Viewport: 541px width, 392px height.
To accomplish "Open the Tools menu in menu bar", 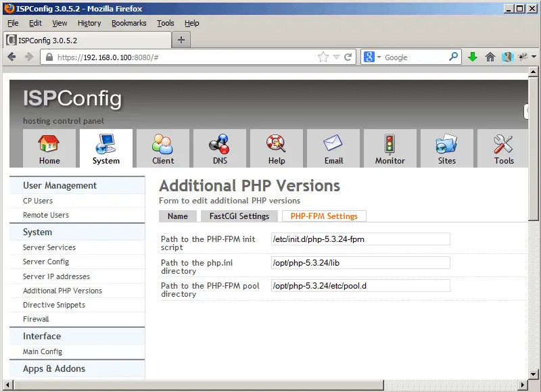I will pyautogui.click(x=165, y=23).
